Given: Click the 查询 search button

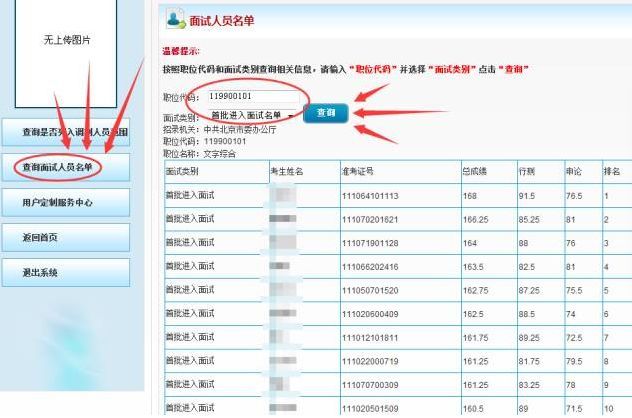Looking at the screenshot, I should click(x=326, y=114).
